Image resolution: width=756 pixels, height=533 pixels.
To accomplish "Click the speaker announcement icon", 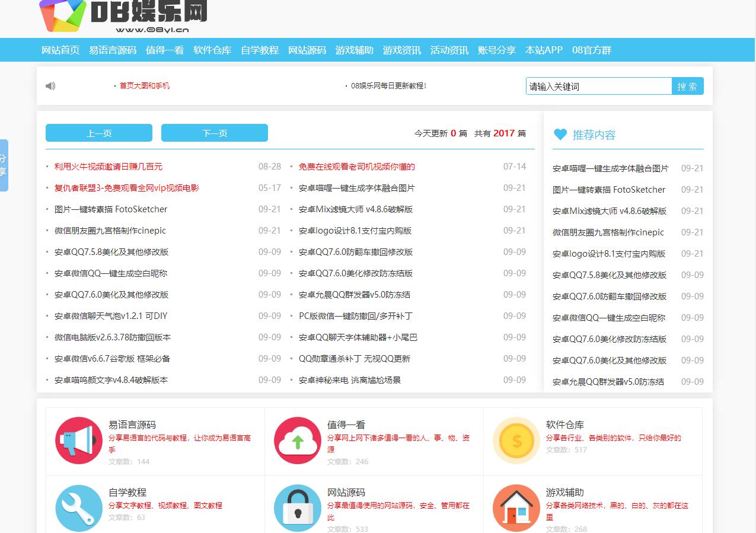I will coord(50,85).
